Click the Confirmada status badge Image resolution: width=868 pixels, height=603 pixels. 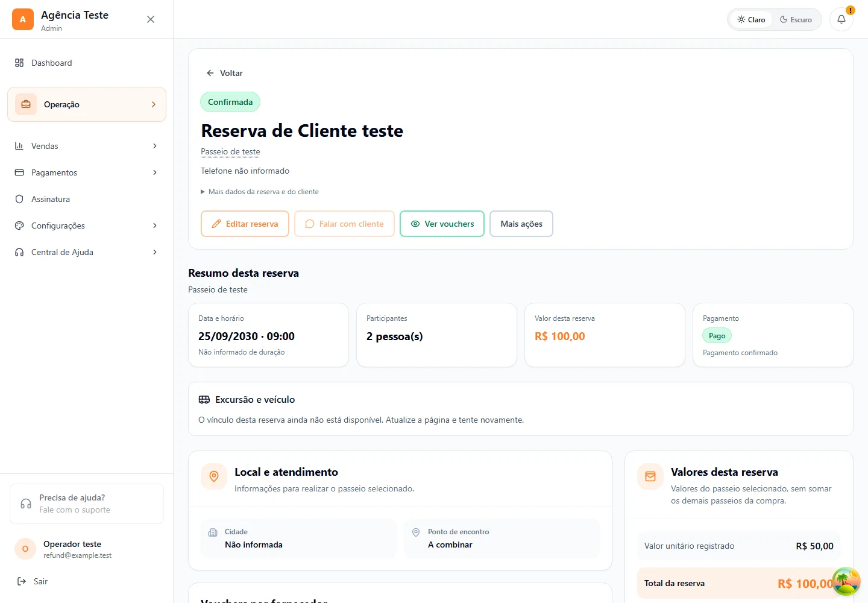click(x=230, y=102)
